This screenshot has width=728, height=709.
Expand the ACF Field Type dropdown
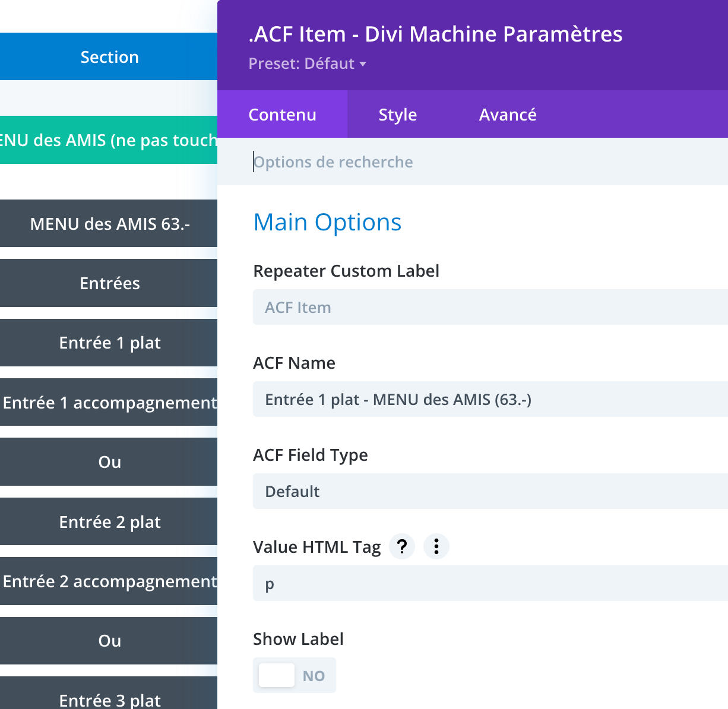click(x=490, y=491)
